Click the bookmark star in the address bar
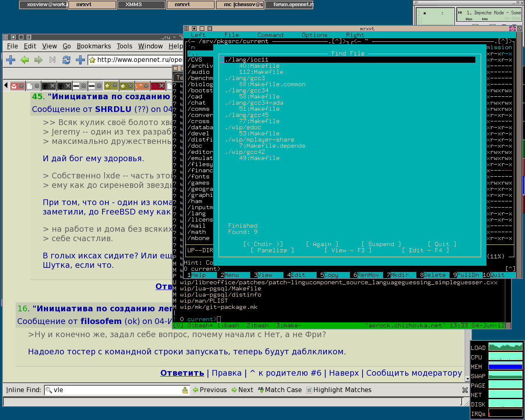The image size is (525, 420). point(93,60)
